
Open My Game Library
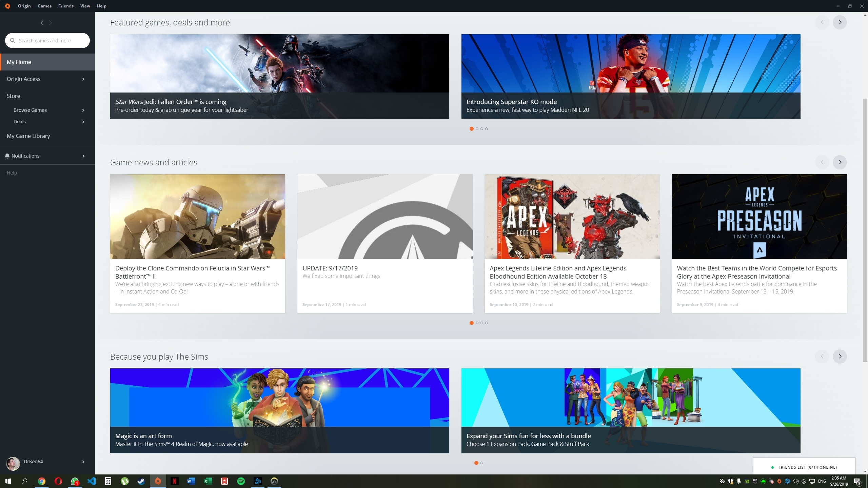click(28, 136)
